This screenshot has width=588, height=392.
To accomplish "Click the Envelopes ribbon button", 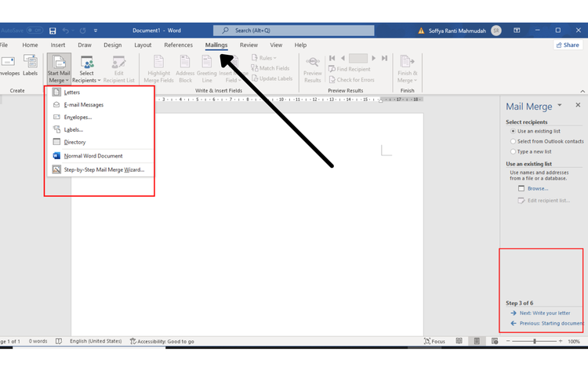I will (x=9, y=65).
